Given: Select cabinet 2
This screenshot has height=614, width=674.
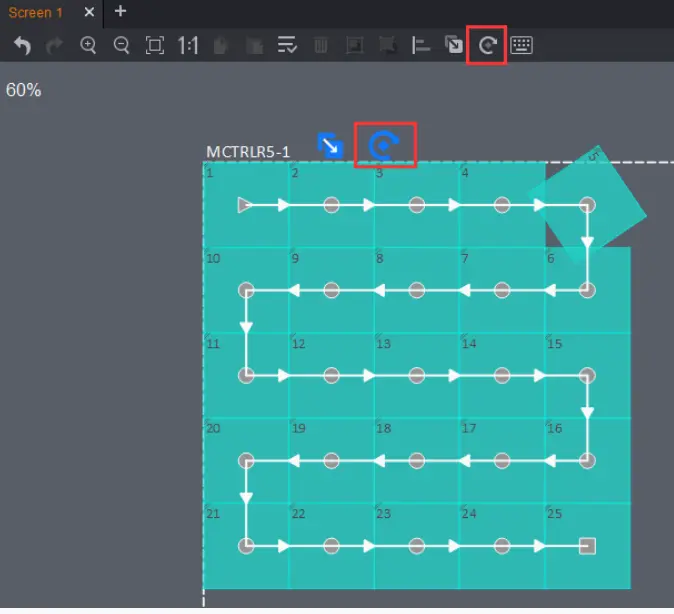Looking at the screenshot, I should 331,205.
